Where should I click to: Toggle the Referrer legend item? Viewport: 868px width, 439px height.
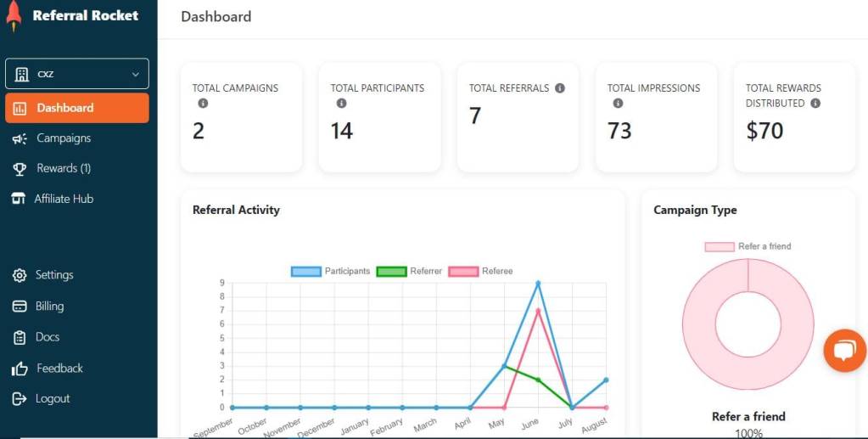click(x=409, y=271)
